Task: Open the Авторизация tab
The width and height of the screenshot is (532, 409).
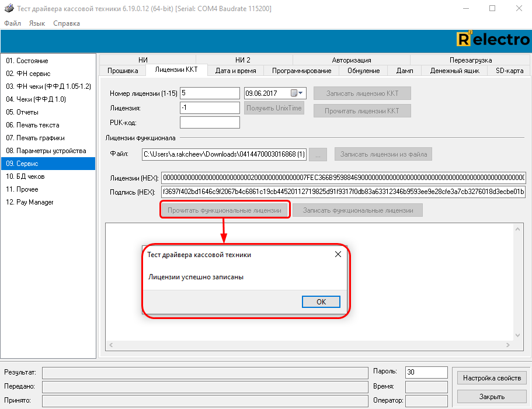Action: [x=351, y=60]
